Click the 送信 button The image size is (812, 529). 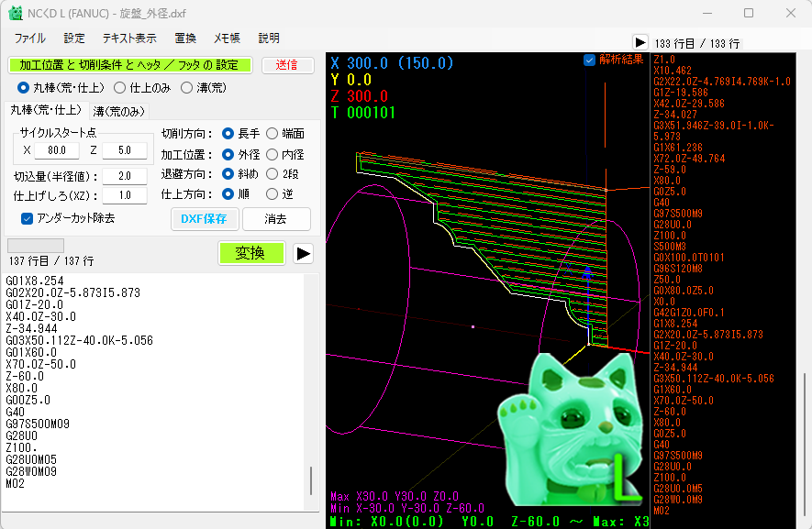coord(286,65)
